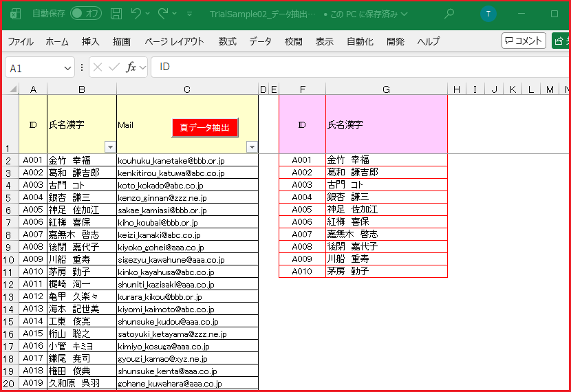This screenshot has width=571, height=392.
Task: Open the 校閲 ribbon tab
Action: [x=294, y=41]
